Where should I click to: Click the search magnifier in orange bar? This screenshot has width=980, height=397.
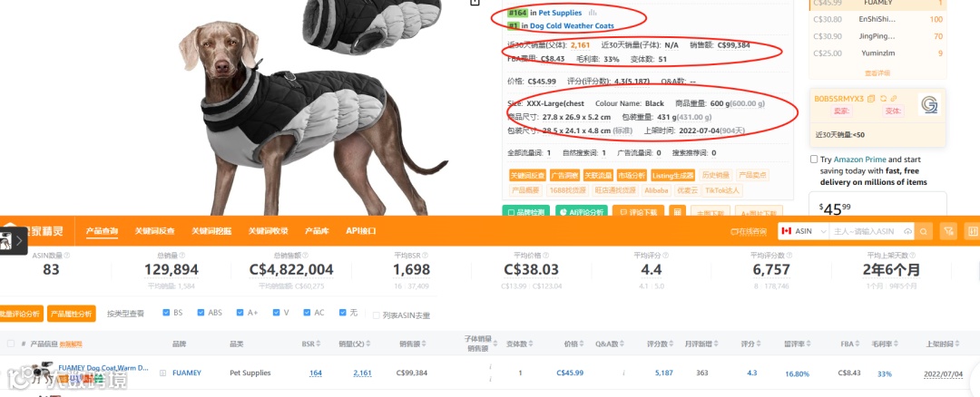[x=923, y=232]
